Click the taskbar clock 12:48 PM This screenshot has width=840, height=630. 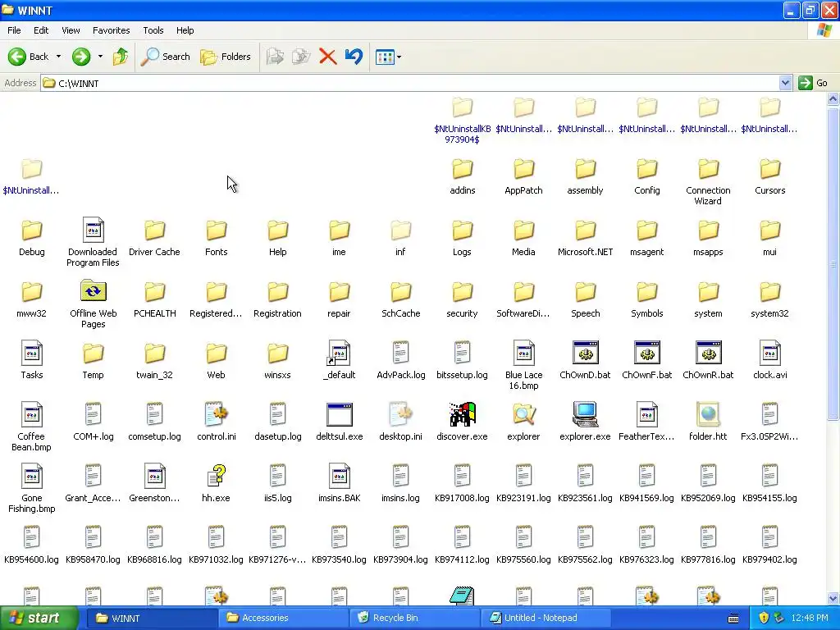click(810, 619)
